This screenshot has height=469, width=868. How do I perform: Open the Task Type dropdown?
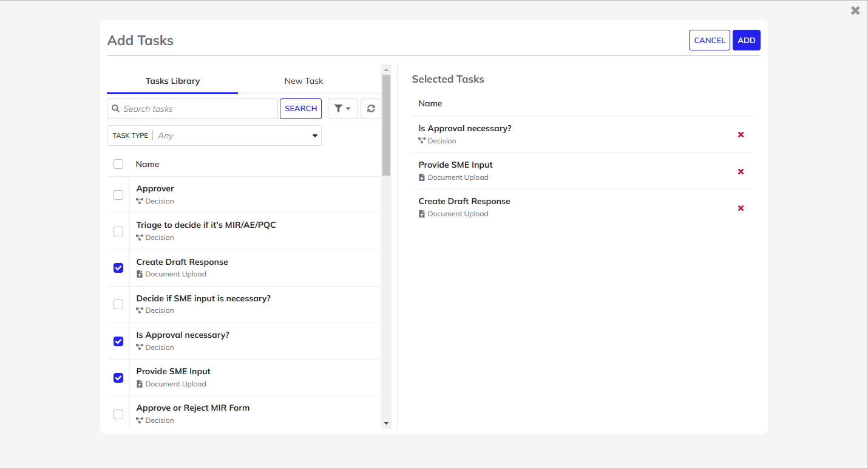(214, 135)
